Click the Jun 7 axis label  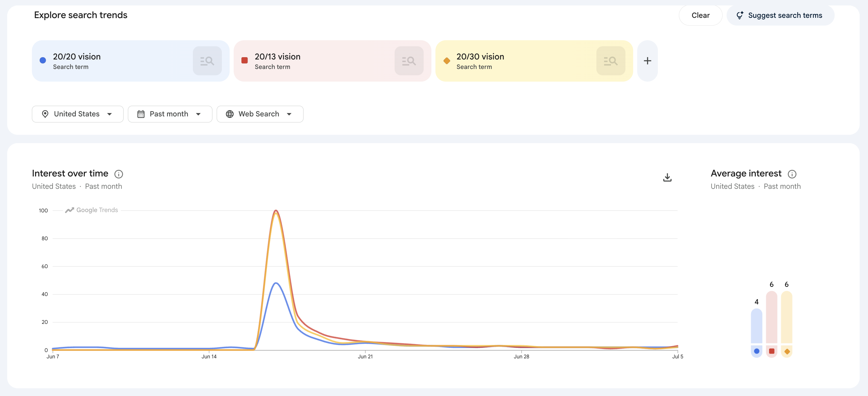pos(53,357)
